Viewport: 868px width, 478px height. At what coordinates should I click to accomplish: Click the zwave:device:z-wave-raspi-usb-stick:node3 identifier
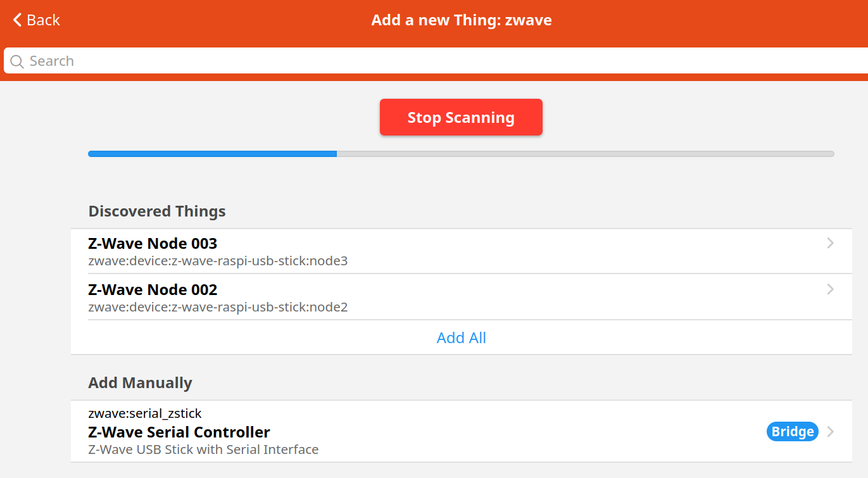(x=218, y=261)
